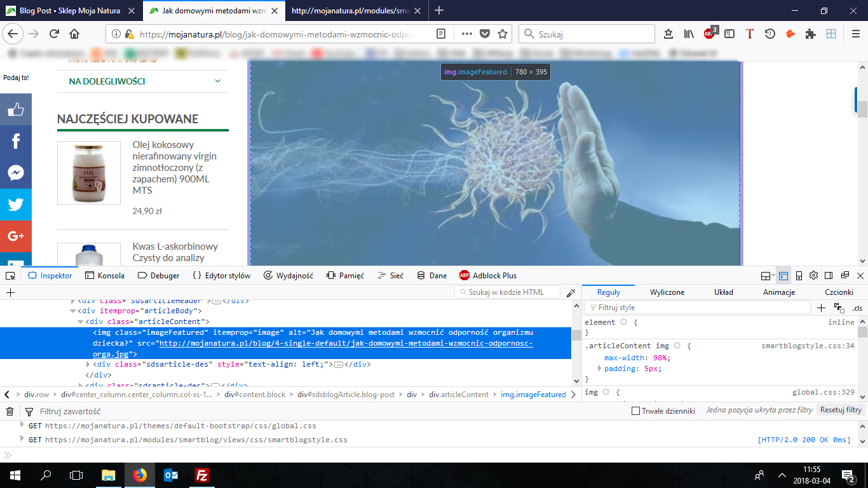Open FileZilla from the taskbar
The width and height of the screenshot is (868, 488).
pyautogui.click(x=202, y=475)
